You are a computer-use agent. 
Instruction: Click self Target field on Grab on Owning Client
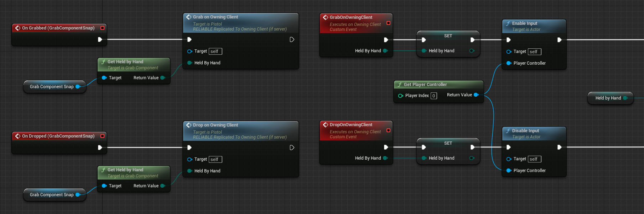tap(215, 52)
